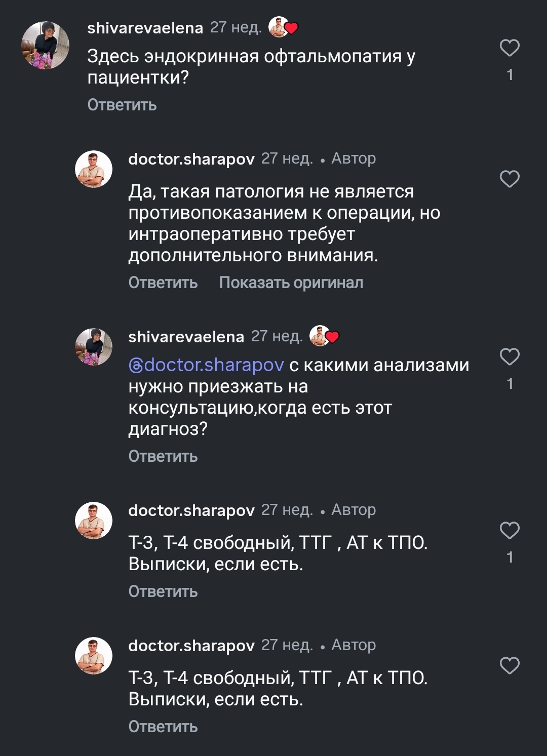The width and height of the screenshot is (547, 756).
Task: Open doctor.sharapov's avatar on "Да, такая патология" reply
Action: coord(94,169)
